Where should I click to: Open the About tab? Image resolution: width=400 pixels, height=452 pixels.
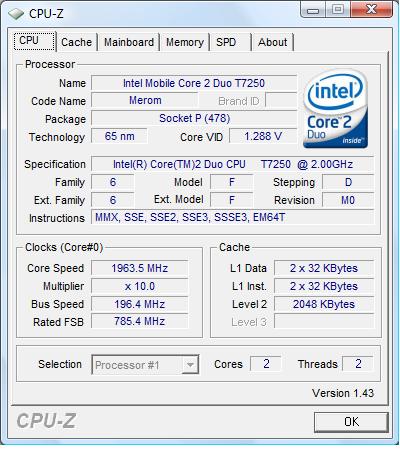tap(272, 42)
